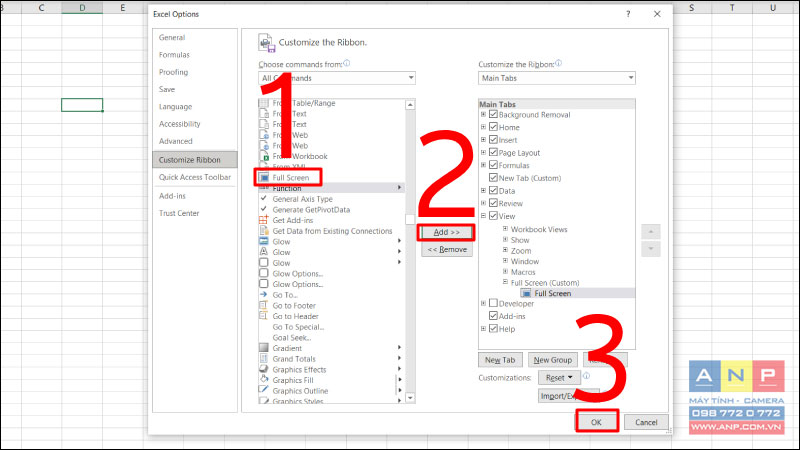
Task: Uncheck the Data tab checkbox
Action: click(493, 190)
